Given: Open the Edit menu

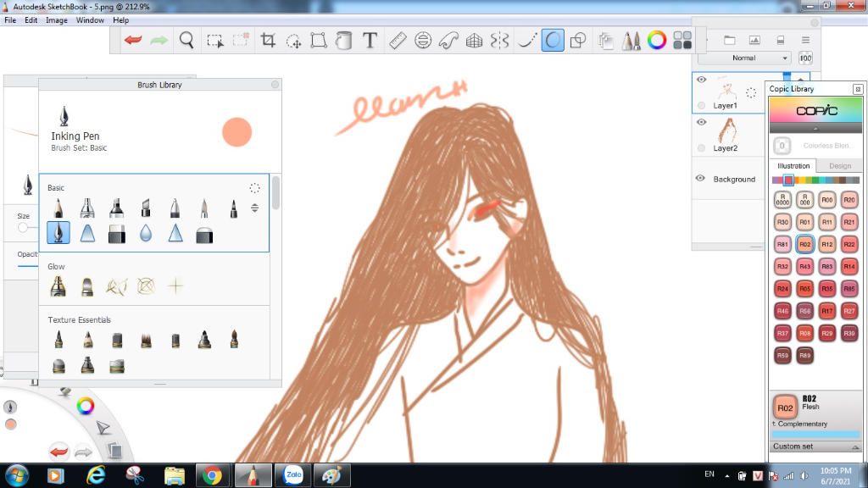Looking at the screenshot, I should pos(31,20).
